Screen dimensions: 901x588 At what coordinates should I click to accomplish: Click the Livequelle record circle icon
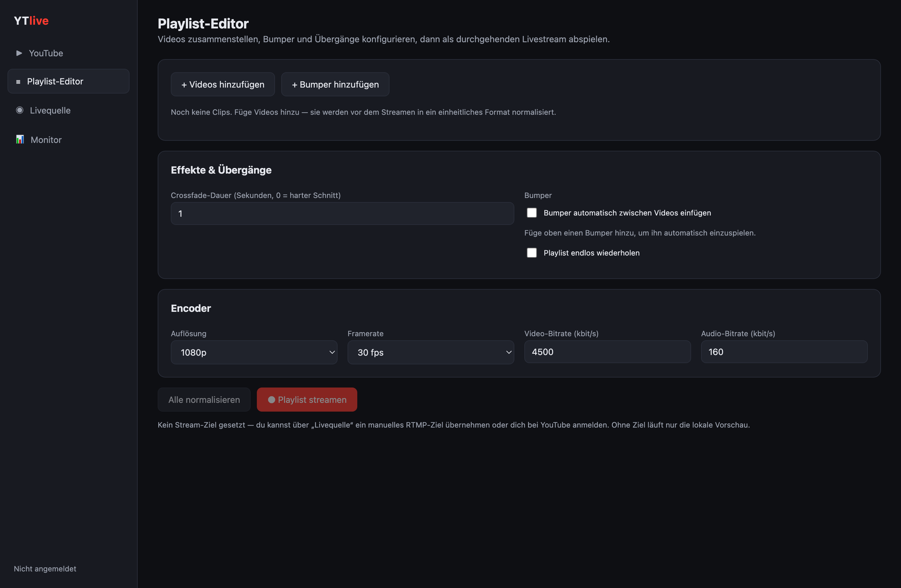[x=20, y=110]
